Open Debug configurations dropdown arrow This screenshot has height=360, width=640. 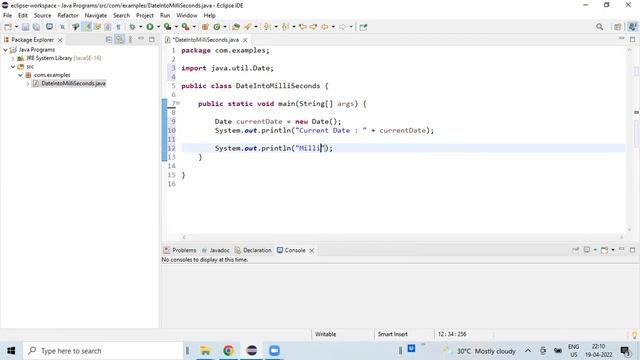pyautogui.click(x=140, y=27)
